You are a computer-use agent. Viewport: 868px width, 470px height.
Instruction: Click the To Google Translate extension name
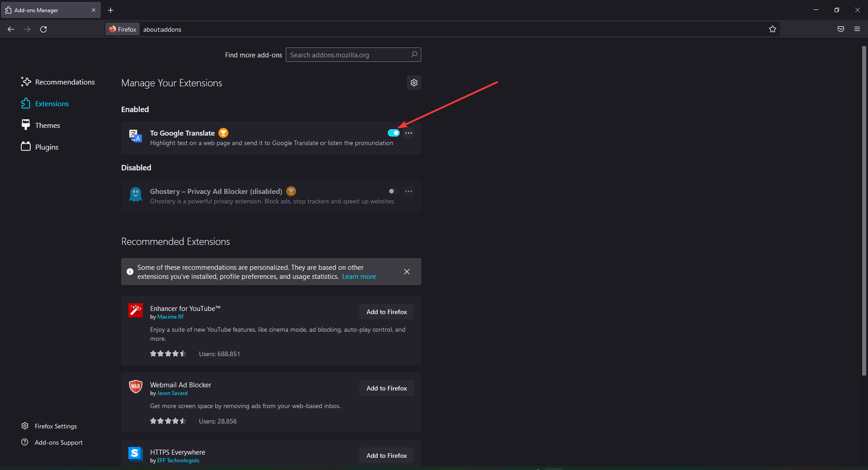pos(182,133)
